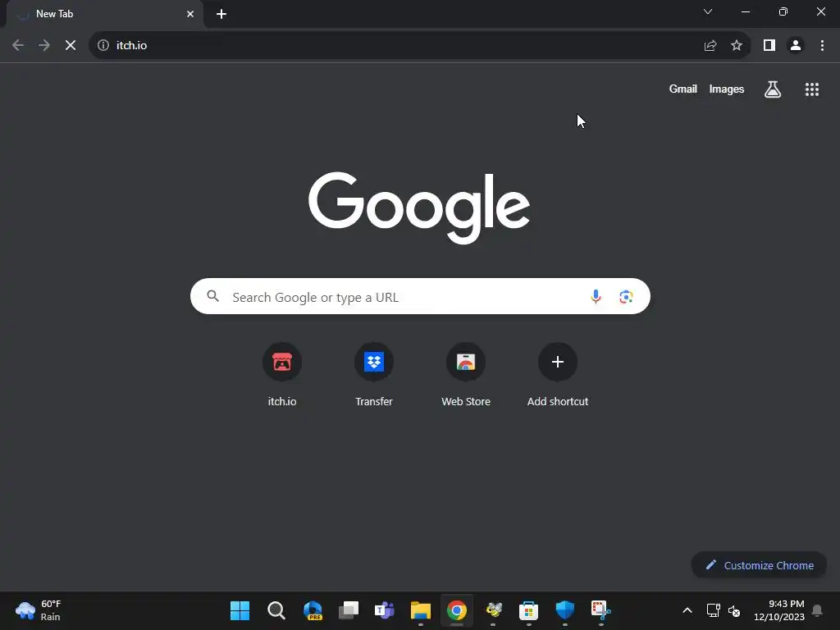Go forward using the forward arrow
This screenshot has width=840, height=630.
click(44, 46)
